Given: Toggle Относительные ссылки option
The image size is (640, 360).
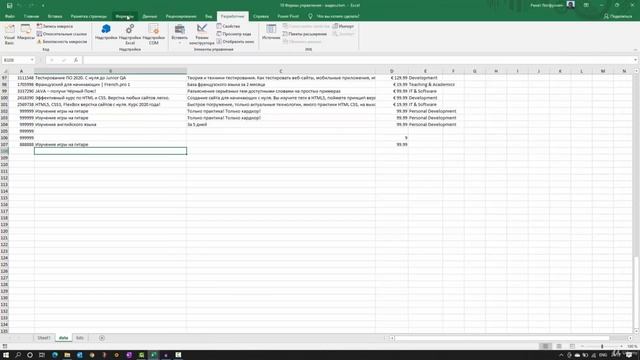Looking at the screenshot, I should (62, 34).
